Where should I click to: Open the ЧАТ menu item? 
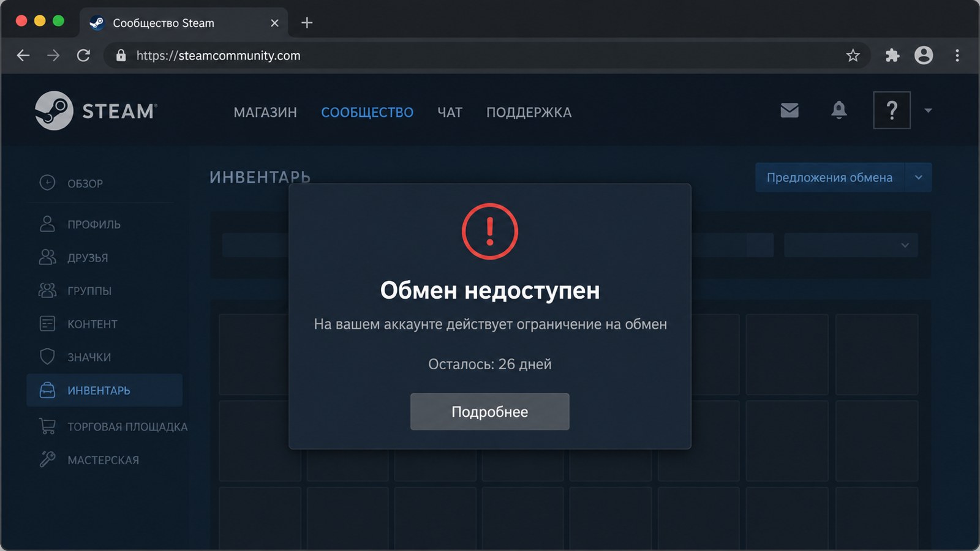coord(450,113)
